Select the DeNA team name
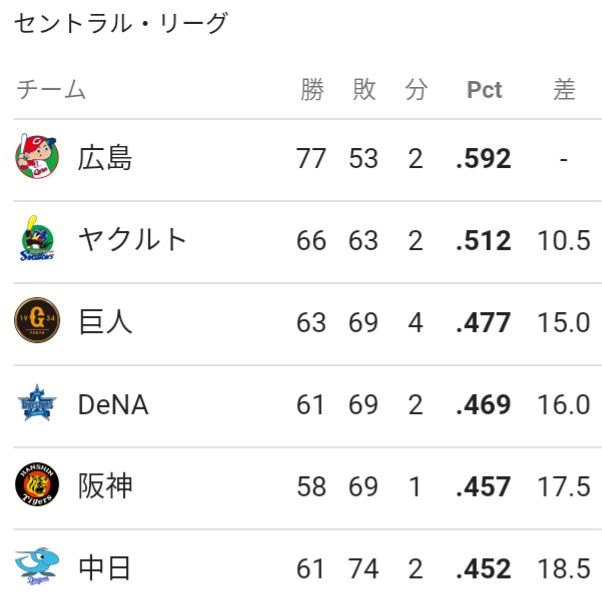602x603 pixels. [x=113, y=405]
